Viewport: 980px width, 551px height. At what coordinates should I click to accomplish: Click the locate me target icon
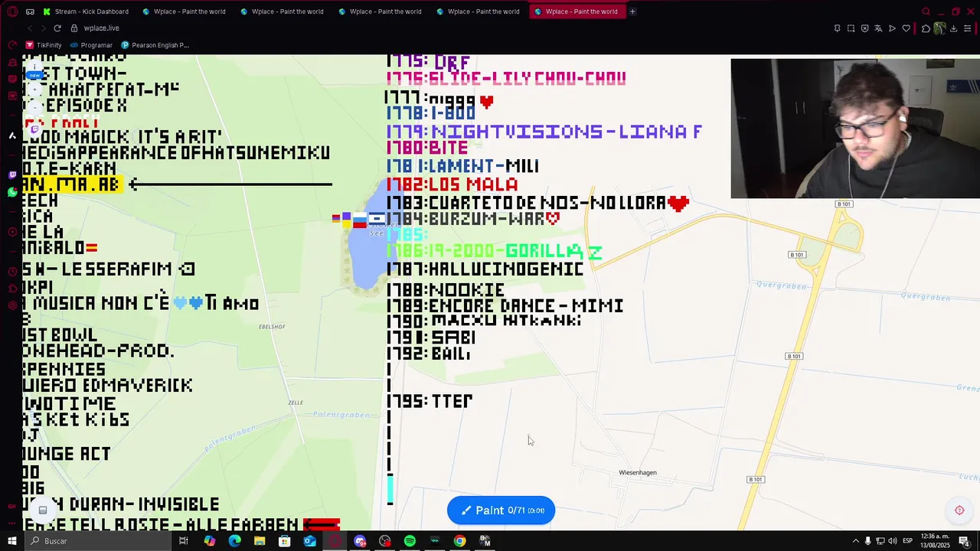coord(959,510)
